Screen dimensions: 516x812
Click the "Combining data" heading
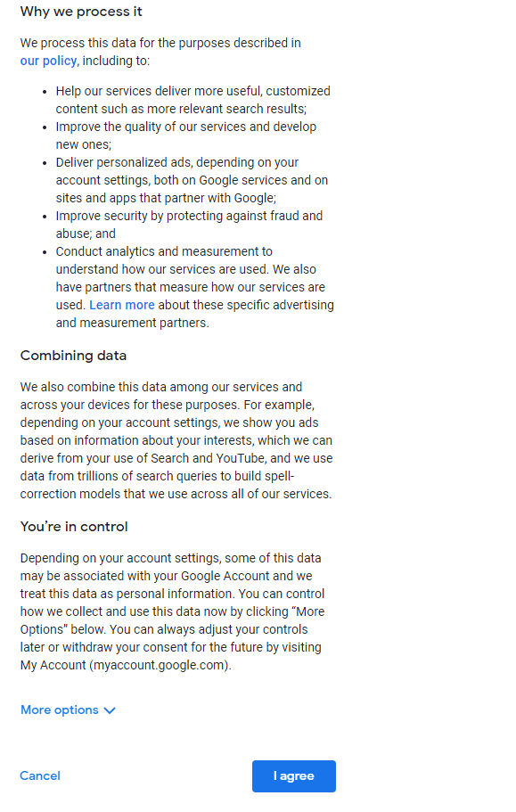point(73,356)
